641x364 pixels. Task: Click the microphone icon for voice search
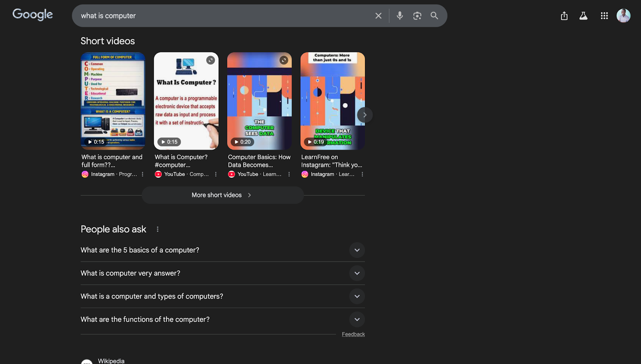pyautogui.click(x=399, y=16)
